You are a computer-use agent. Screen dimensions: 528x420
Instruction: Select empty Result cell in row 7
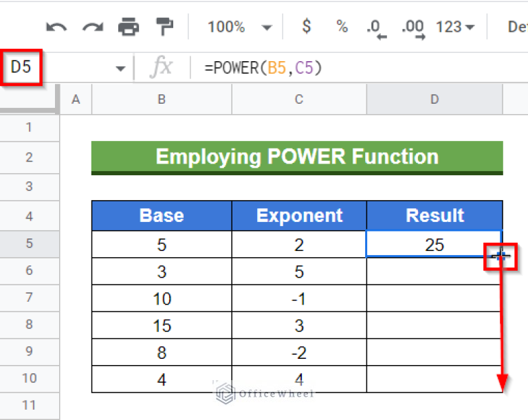click(434, 298)
